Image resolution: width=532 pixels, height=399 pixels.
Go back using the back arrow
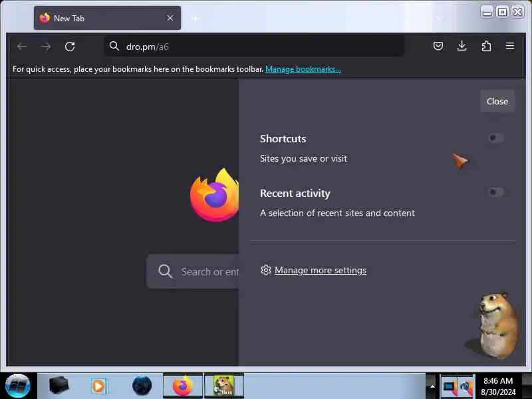pyautogui.click(x=22, y=47)
